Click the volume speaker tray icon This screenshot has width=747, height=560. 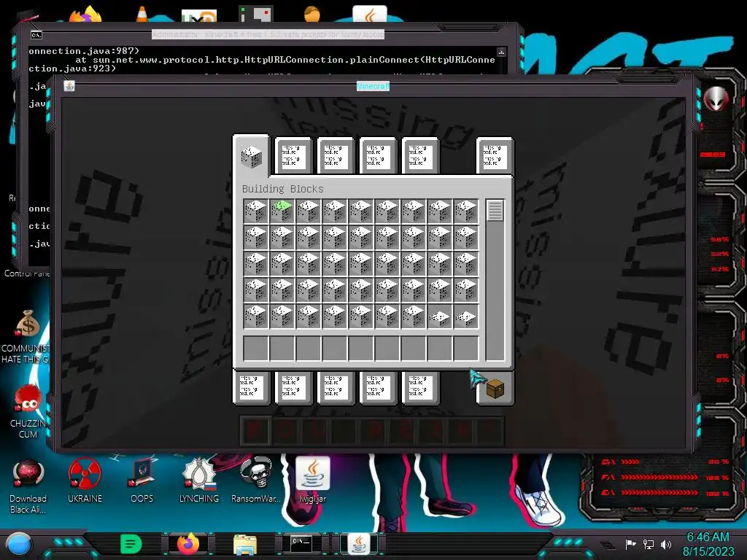tap(666, 544)
